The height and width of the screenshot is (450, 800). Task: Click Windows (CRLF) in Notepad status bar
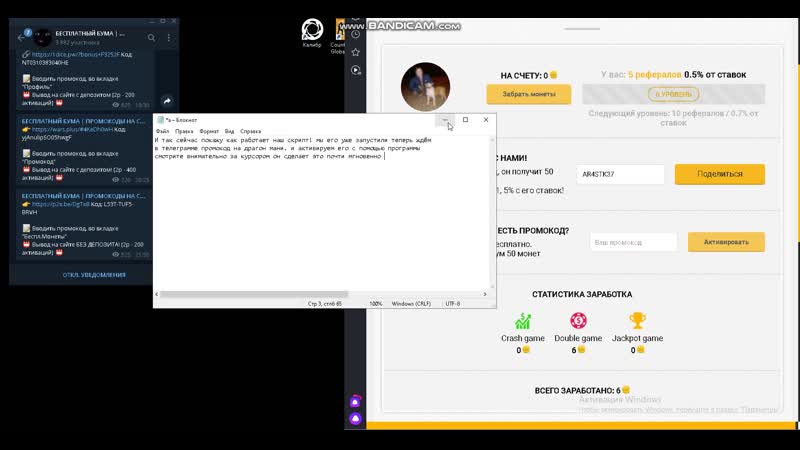pos(411,304)
